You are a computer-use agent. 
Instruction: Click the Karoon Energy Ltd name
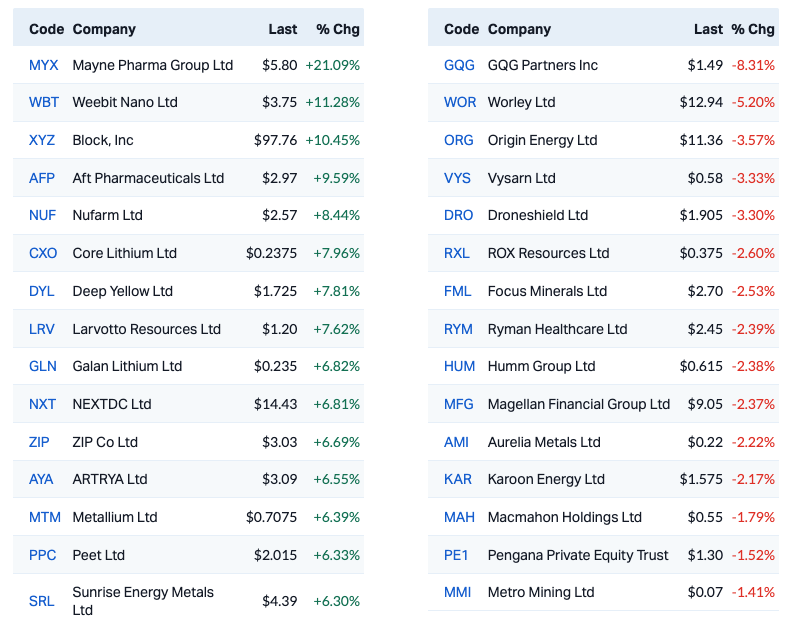546,479
